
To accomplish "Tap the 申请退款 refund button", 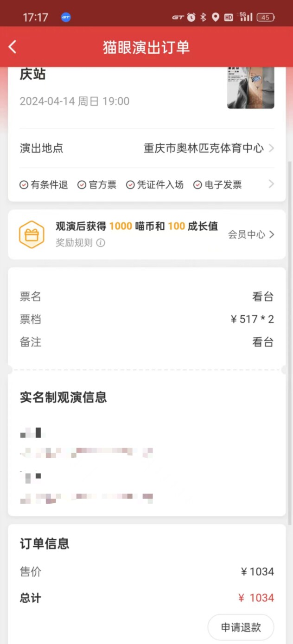I will click(x=241, y=627).
